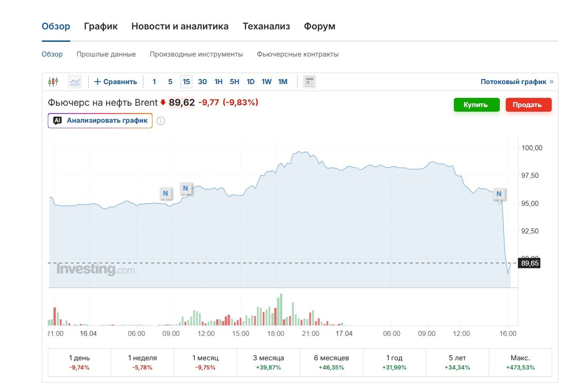Click the plus Сравнить compare button
Image resolution: width=571 pixels, height=392 pixels.
(116, 82)
